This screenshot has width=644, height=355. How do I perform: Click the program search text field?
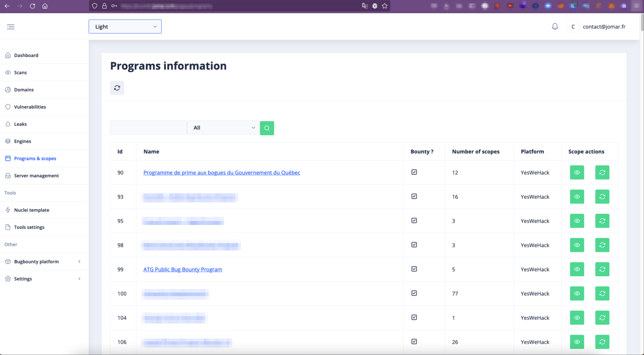[x=148, y=128]
